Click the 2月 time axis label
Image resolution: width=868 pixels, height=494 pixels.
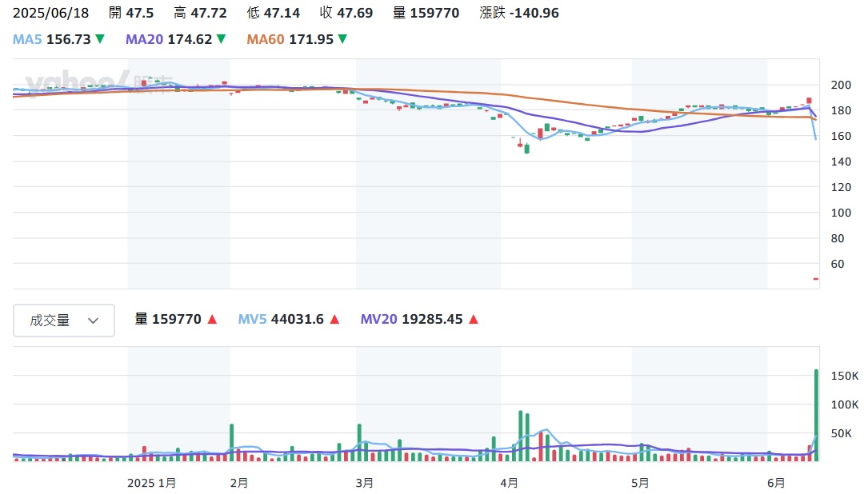pyautogui.click(x=239, y=483)
